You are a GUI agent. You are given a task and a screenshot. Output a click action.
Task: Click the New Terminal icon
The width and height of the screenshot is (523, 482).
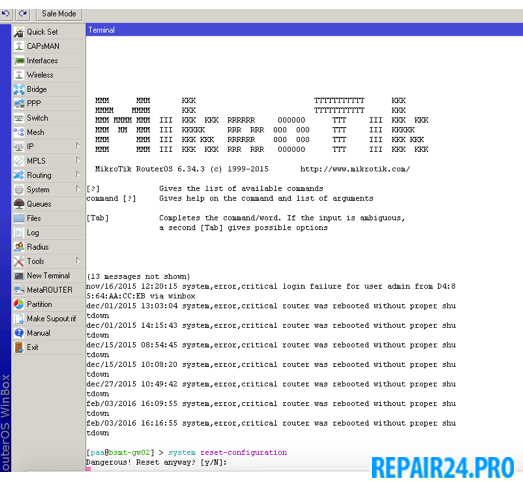coord(19,276)
